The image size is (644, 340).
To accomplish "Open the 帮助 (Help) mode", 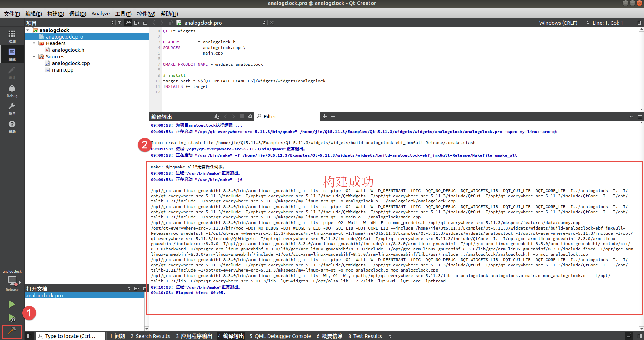I will [x=12, y=126].
